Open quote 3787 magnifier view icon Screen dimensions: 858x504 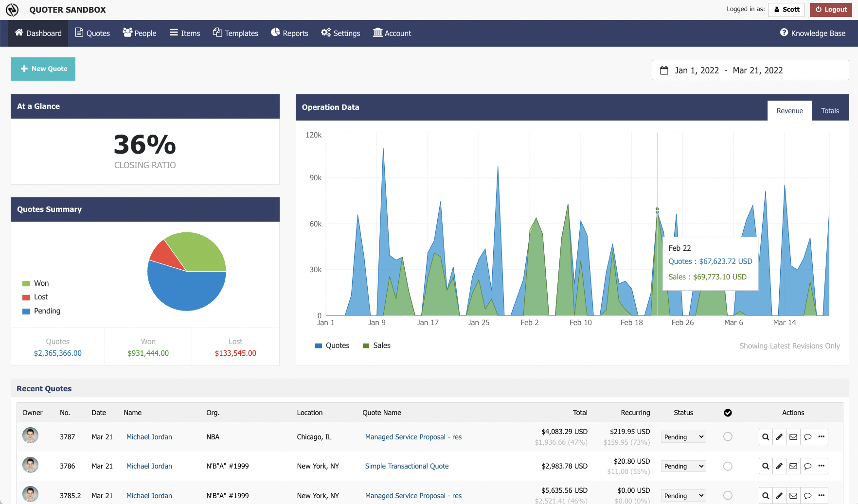click(x=766, y=437)
